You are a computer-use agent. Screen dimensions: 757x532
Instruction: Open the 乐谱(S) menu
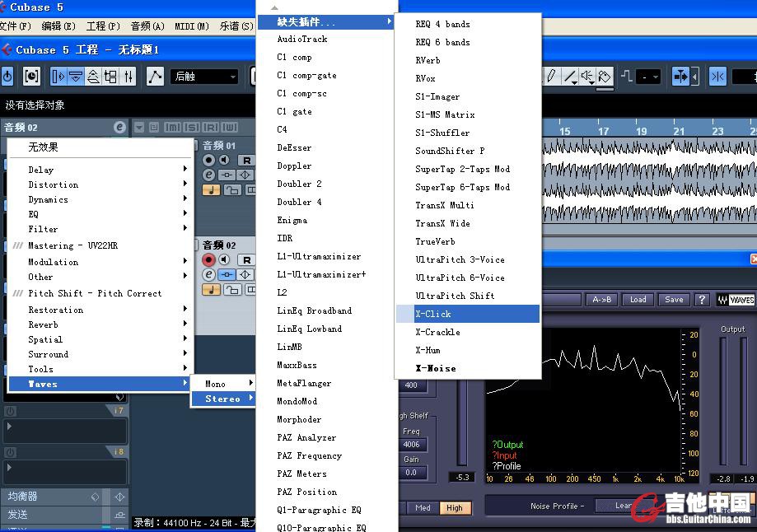236,26
